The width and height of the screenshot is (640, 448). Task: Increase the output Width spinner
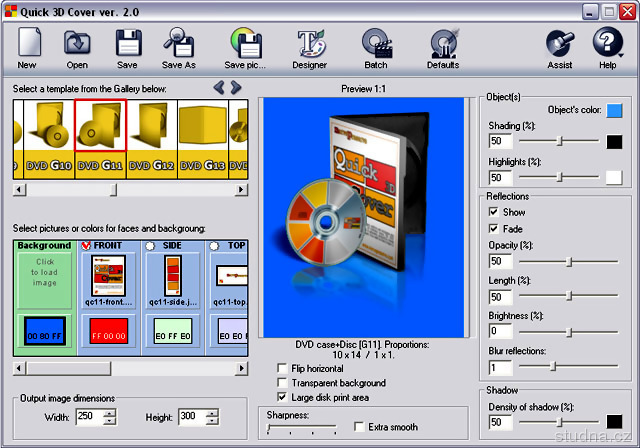tap(110, 412)
